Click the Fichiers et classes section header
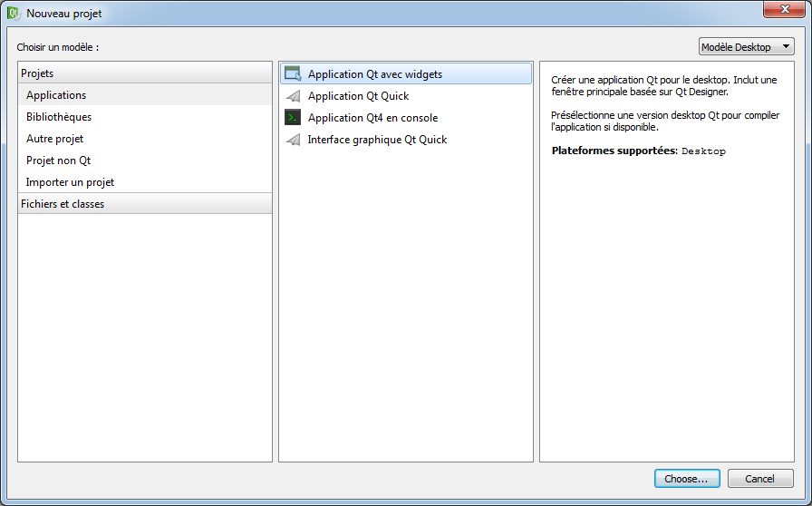Screen dimensions: 812x506 144,204
